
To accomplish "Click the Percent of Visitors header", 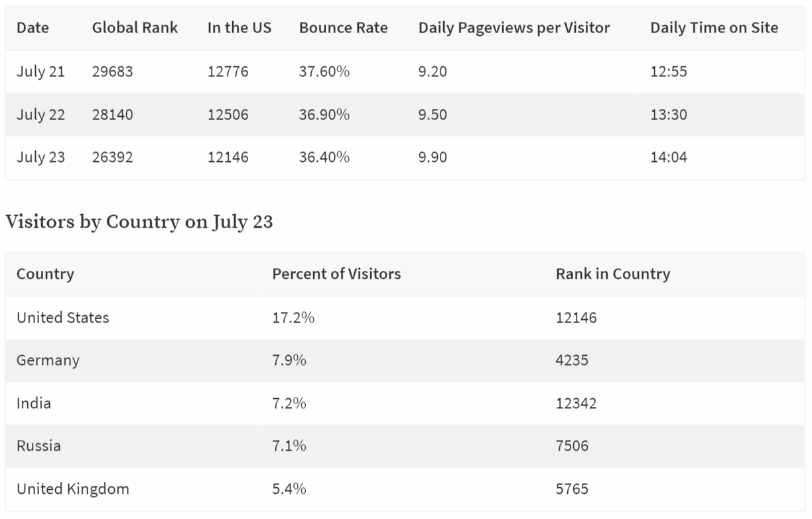I will (336, 274).
